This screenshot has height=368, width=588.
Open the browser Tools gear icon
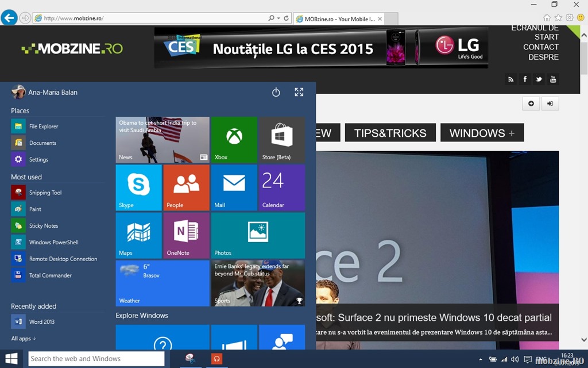click(x=570, y=18)
